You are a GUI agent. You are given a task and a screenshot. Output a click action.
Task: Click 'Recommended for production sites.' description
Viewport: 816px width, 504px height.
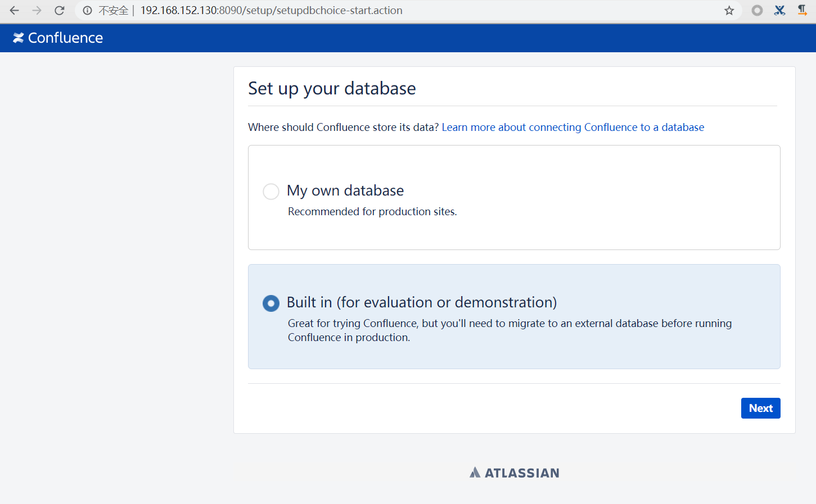tap(372, 212)
